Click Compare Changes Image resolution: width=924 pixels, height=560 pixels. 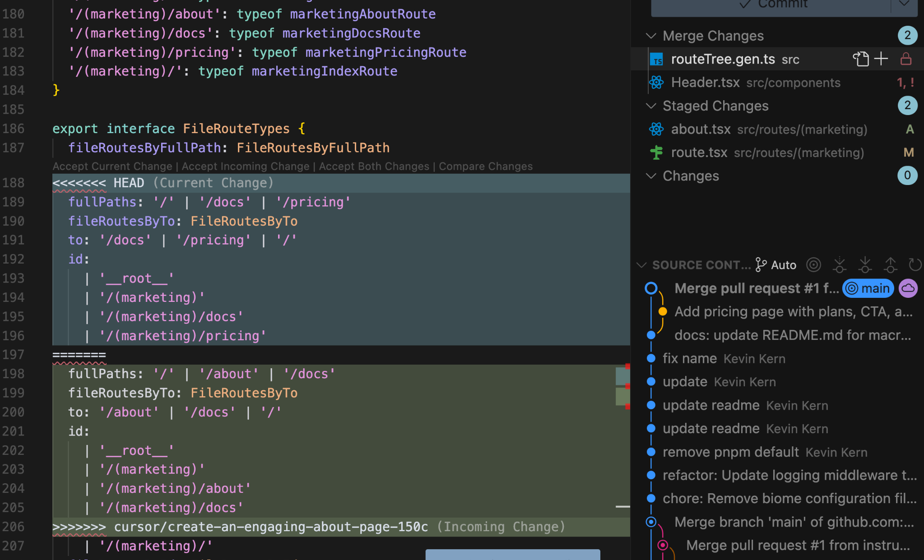(486, 167)
